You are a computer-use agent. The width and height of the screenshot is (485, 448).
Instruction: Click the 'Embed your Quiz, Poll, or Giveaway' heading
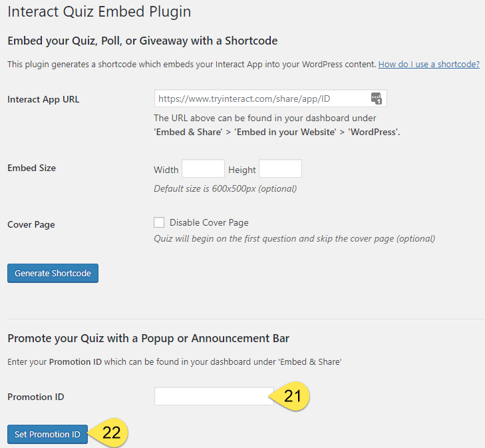point(142,41)
